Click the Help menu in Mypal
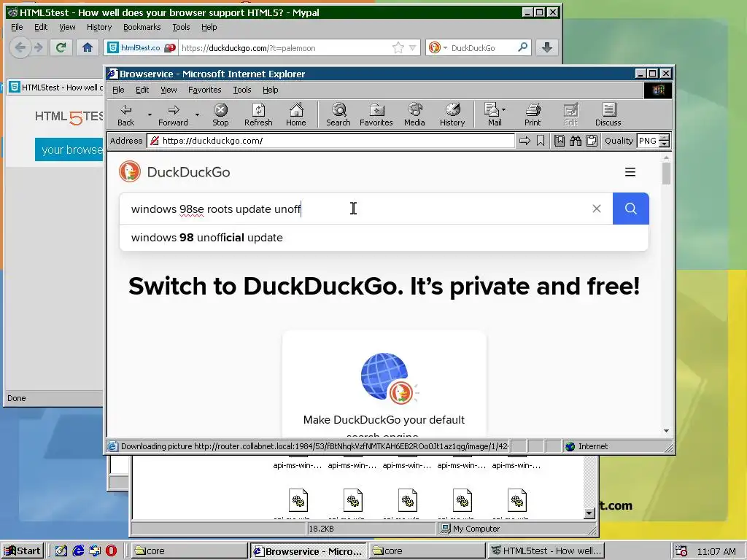747x560 pixels. (209, 27)
